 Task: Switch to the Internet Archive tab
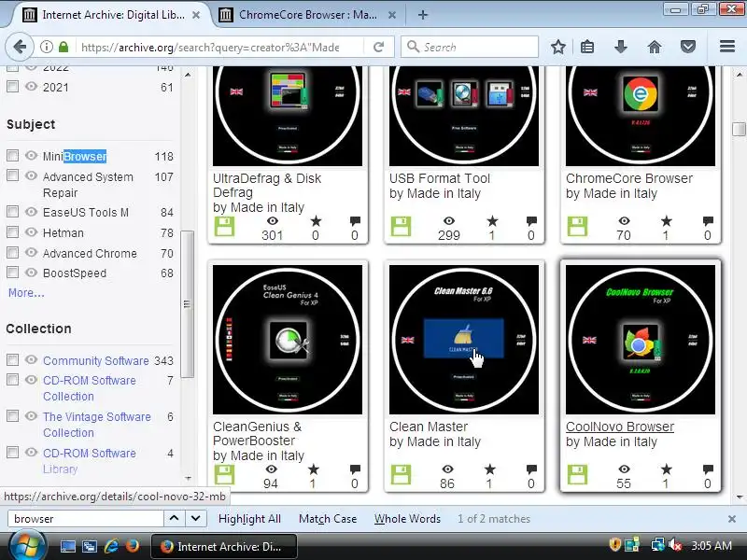(x=111, y=15)
